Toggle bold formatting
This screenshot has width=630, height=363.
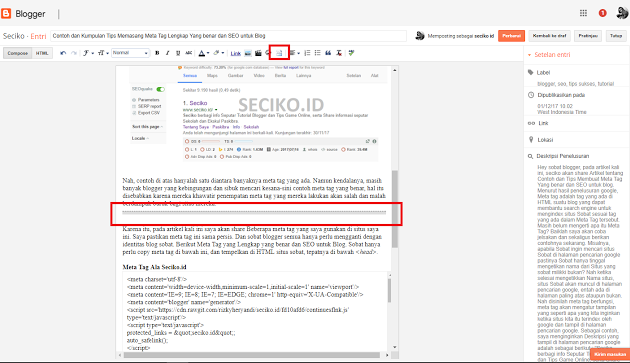tap(157, 53)
